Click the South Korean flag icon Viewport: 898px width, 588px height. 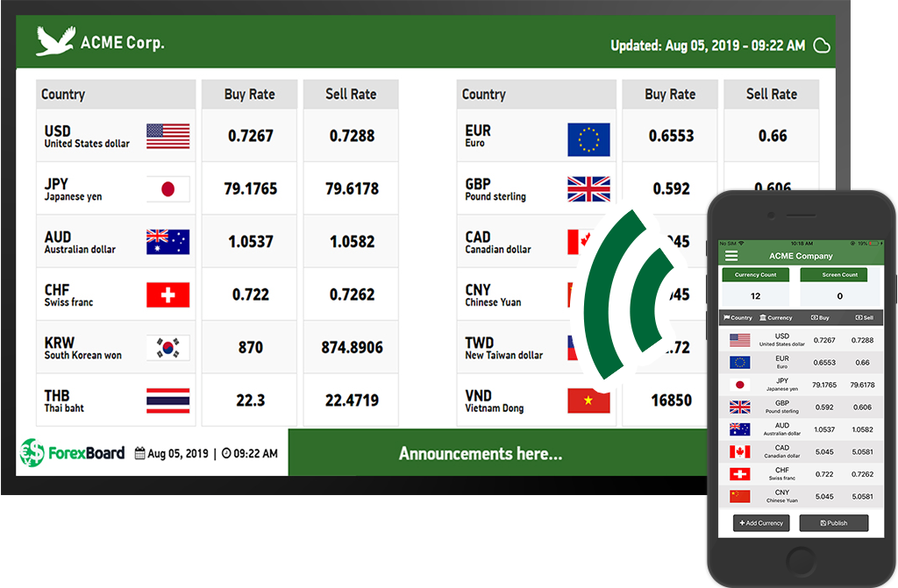point(167,348)
